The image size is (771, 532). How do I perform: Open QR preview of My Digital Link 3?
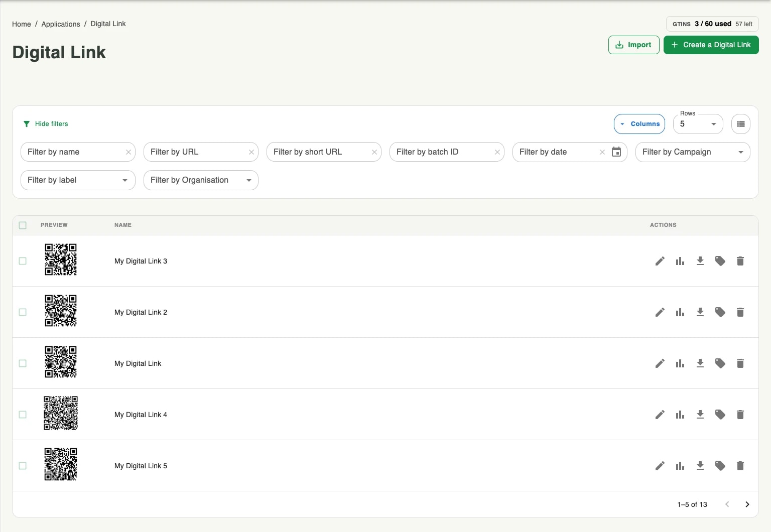[x=61, y=259]
